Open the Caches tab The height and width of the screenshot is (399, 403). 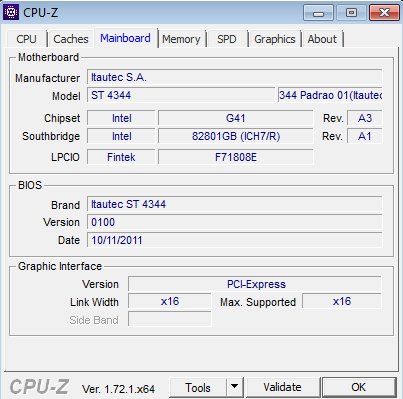71,39
